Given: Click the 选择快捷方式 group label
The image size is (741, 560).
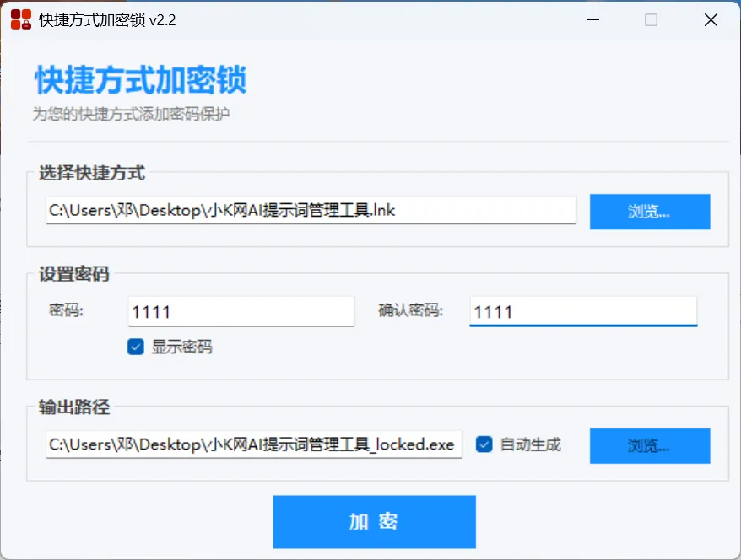Looking at the screenshot, I should (x=92, y=173).
